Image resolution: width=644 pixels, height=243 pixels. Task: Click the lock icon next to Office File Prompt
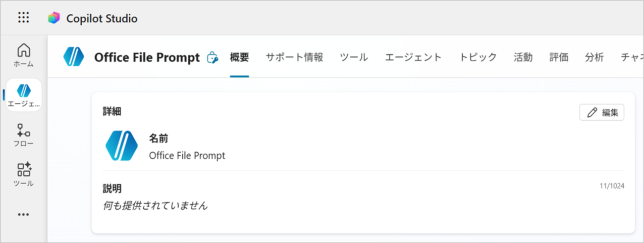click(212, 57)
